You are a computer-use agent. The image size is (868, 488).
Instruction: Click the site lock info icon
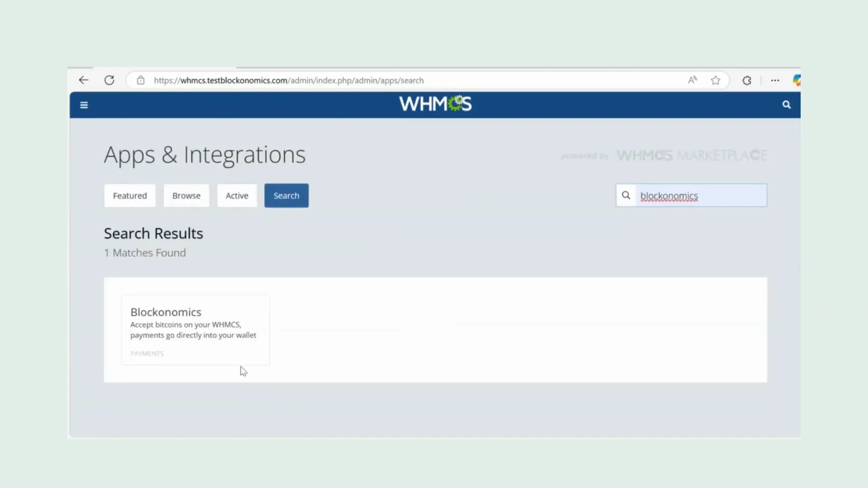141,80
